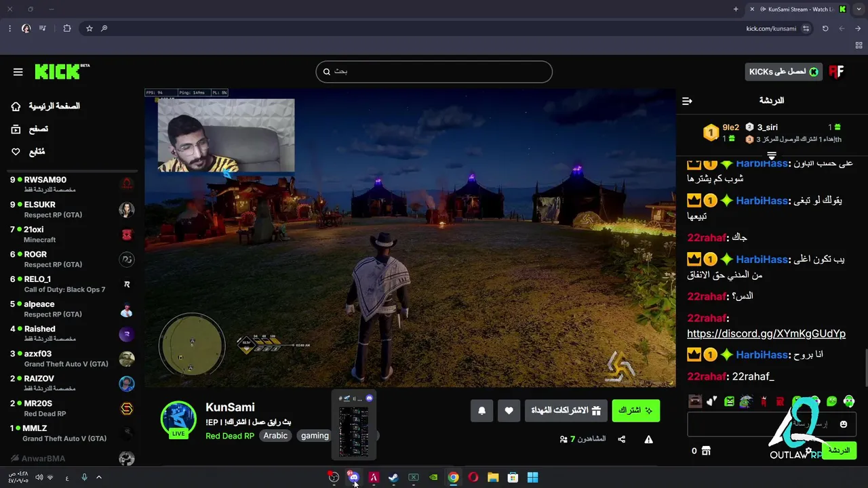This screenshot has height=488, width=868.
Task: Open Raished channel in sidebar
Action: (71, 333)
